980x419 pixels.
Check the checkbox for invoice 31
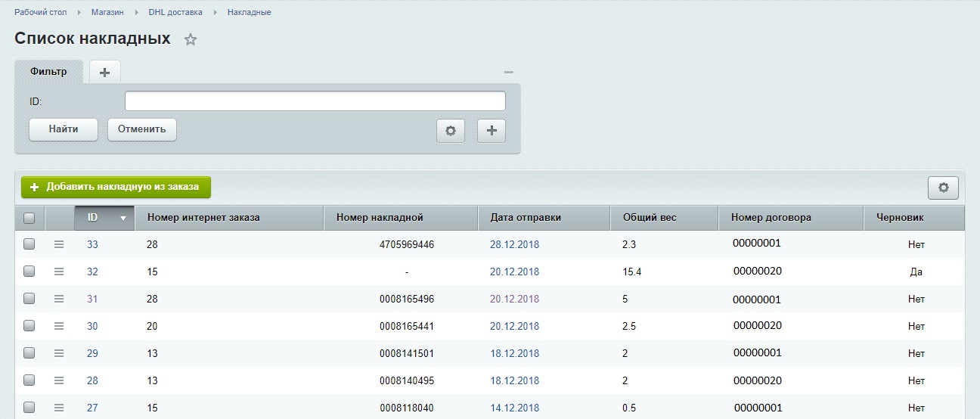coord(29,299)
